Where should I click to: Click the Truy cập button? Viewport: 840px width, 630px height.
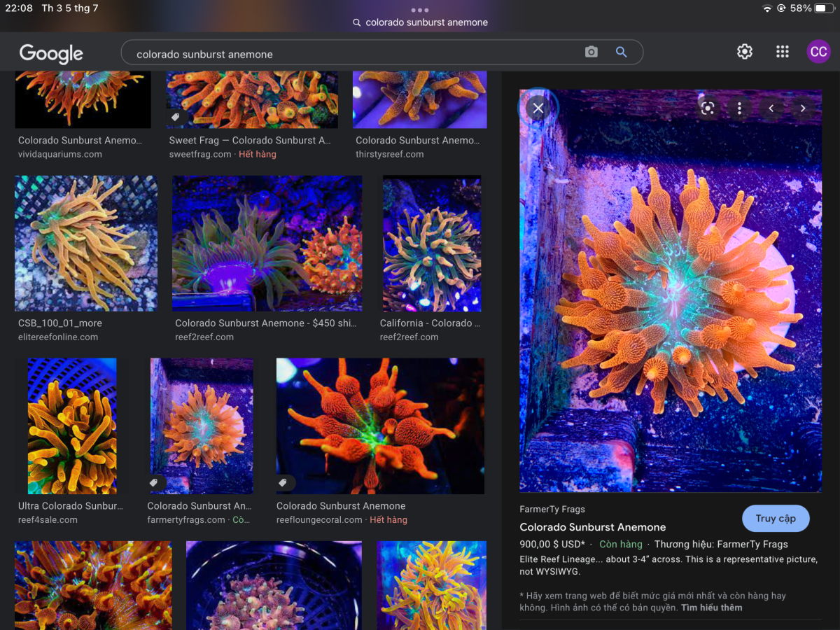coord(776,519)
